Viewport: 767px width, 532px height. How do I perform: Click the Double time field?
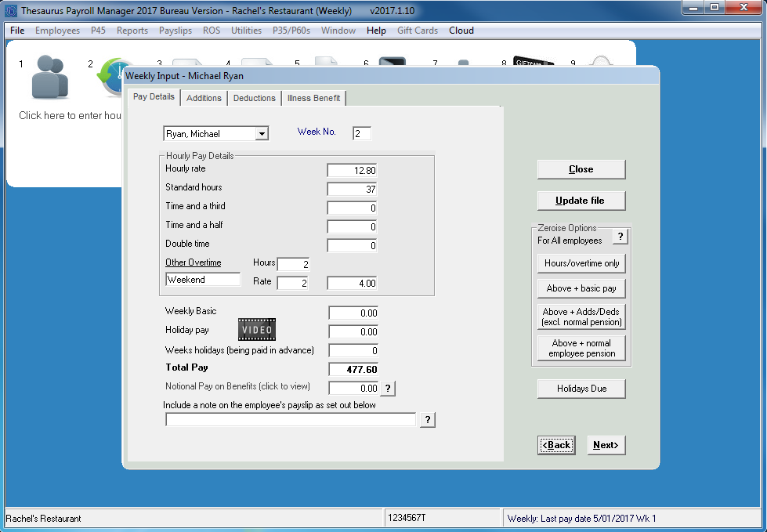tap(353, 245)
